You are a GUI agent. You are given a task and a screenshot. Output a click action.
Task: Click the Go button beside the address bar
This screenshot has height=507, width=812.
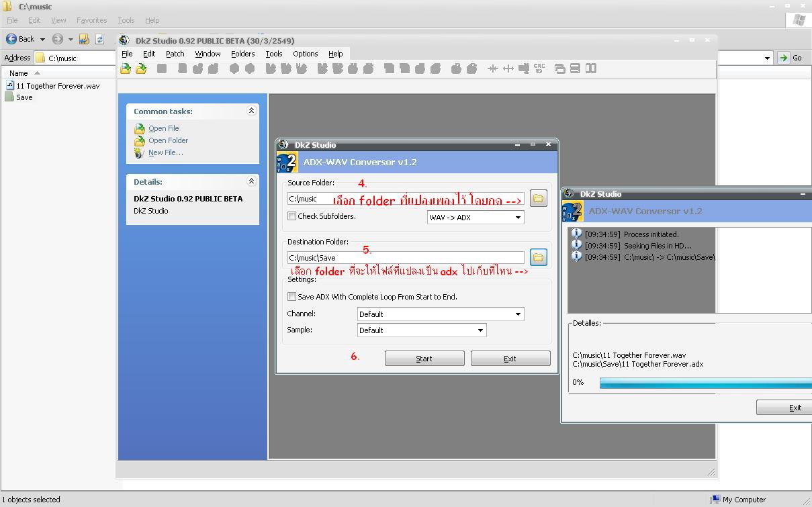tap(791, 58)
